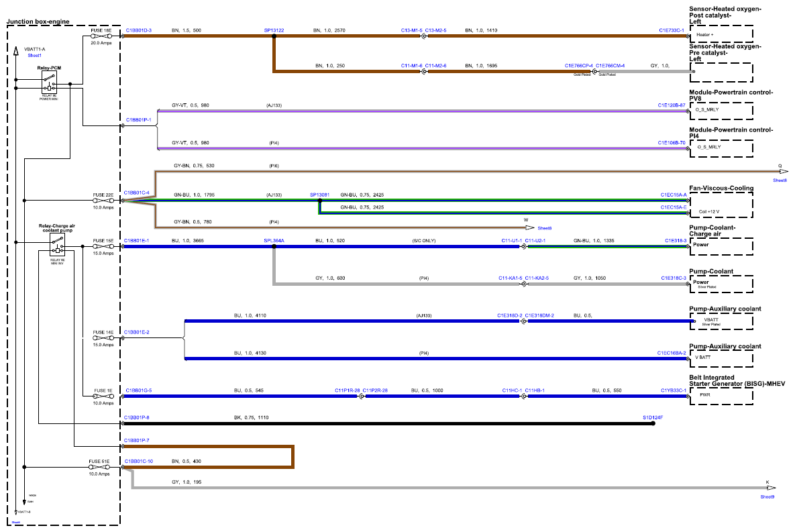Click connector label C1EC15A-A
The image size is (795, 532).
coord(674,195)
